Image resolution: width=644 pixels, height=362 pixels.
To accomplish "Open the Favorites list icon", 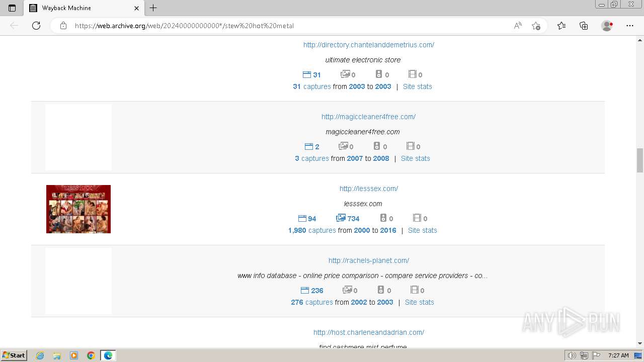I will coord(561,26).
